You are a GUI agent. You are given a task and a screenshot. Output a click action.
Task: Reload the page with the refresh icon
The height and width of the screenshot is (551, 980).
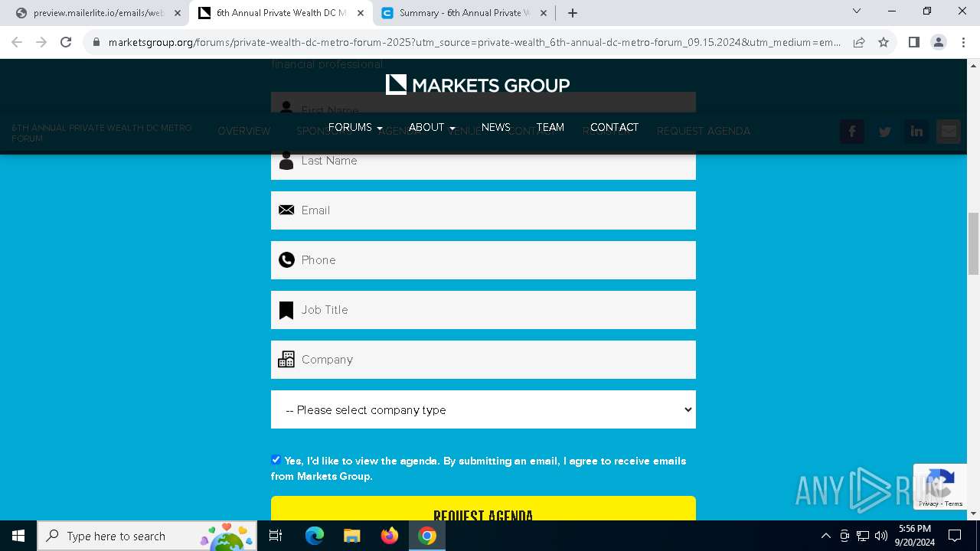click(66, 42)
